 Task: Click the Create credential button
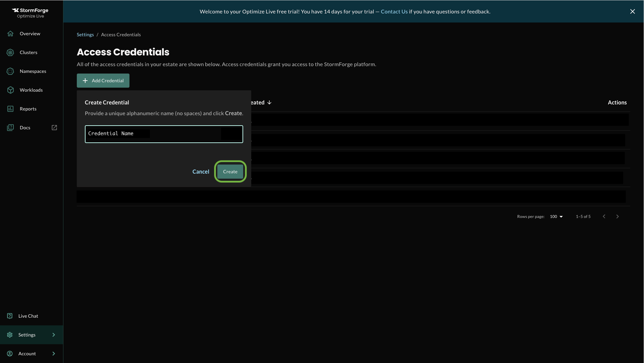[230, 171]
